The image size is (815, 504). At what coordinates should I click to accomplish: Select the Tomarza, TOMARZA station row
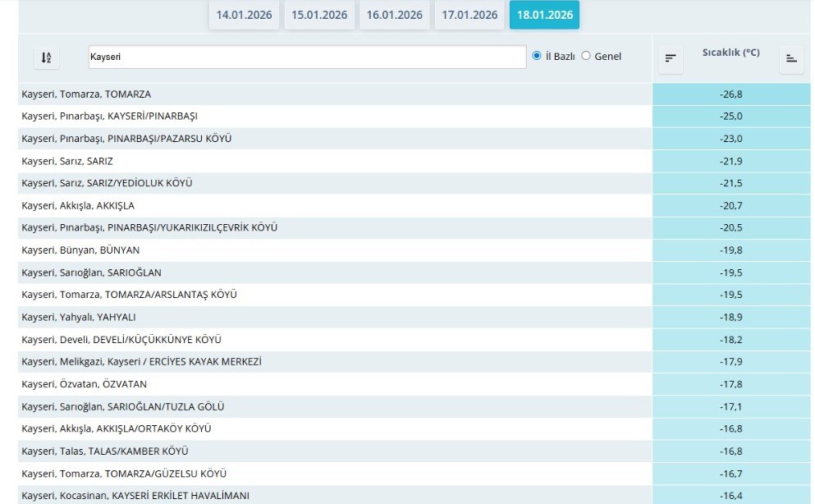point(86,94)
